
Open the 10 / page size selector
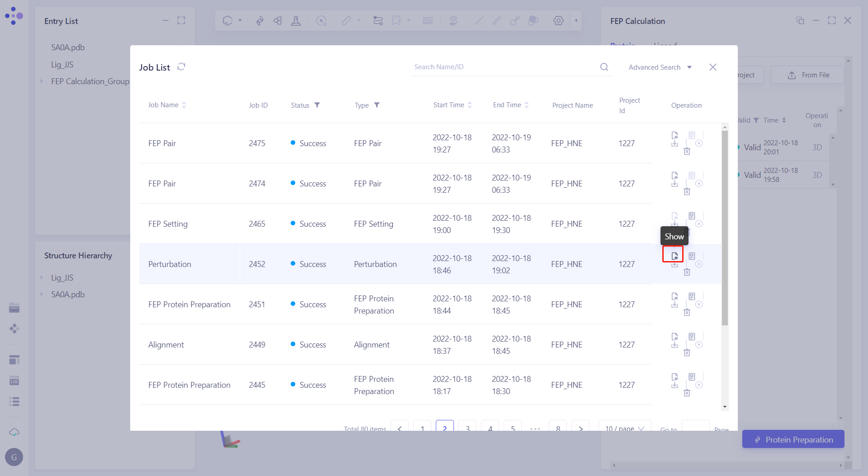pos(624,428)
